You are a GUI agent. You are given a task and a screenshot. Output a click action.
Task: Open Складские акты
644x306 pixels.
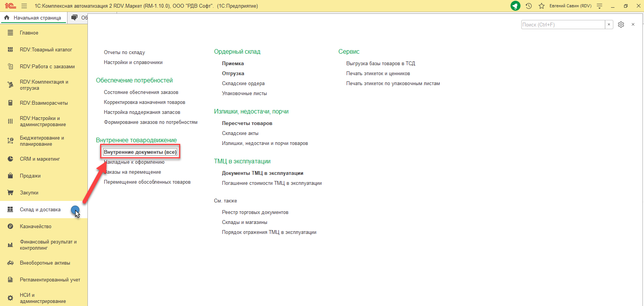tap(240, 133)
